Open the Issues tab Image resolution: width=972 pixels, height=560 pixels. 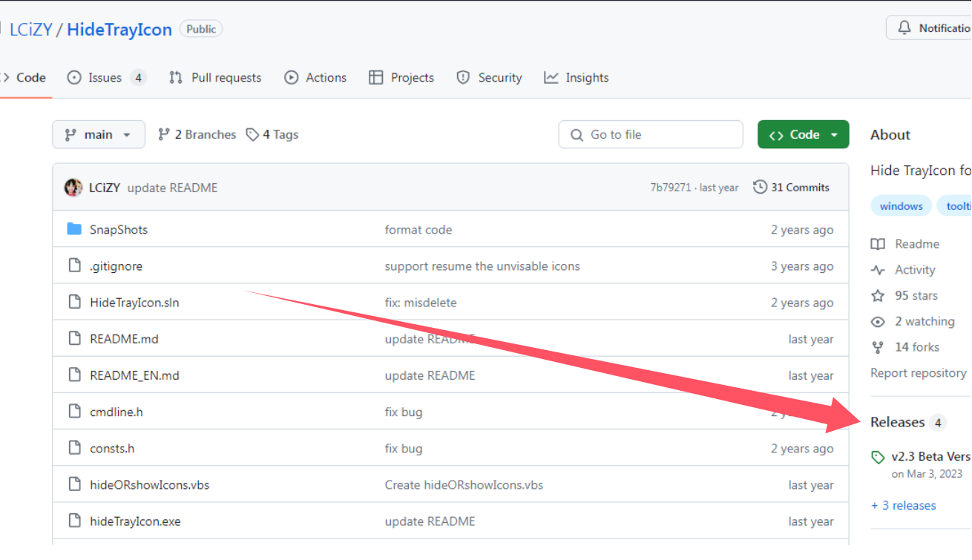click(x=106, y=77)
